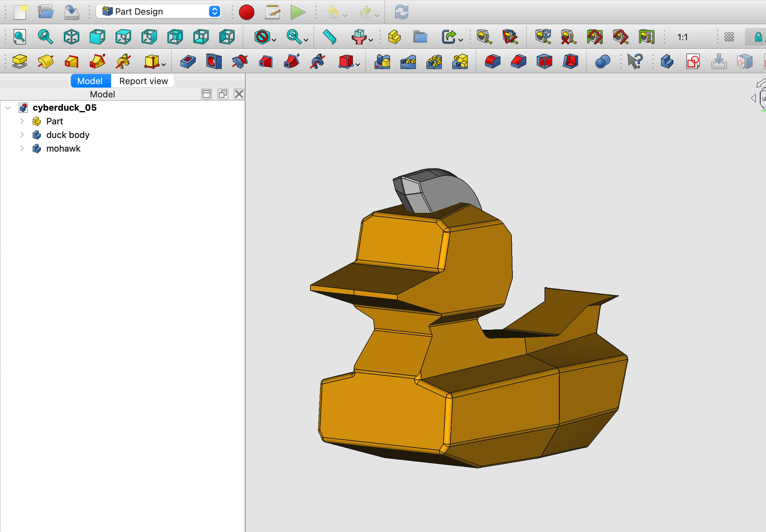Switch to the Report view tab

[x=143, y=81]
